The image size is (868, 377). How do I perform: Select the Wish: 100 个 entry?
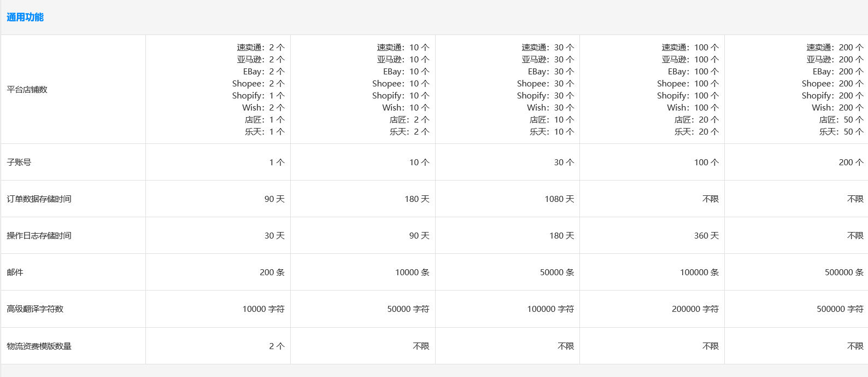tap(693, 108)
